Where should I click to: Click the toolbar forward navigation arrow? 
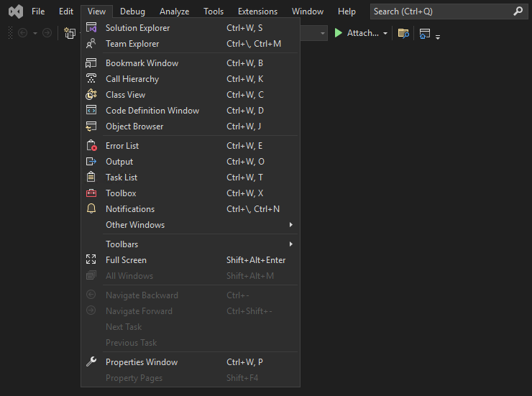(47, 33)
